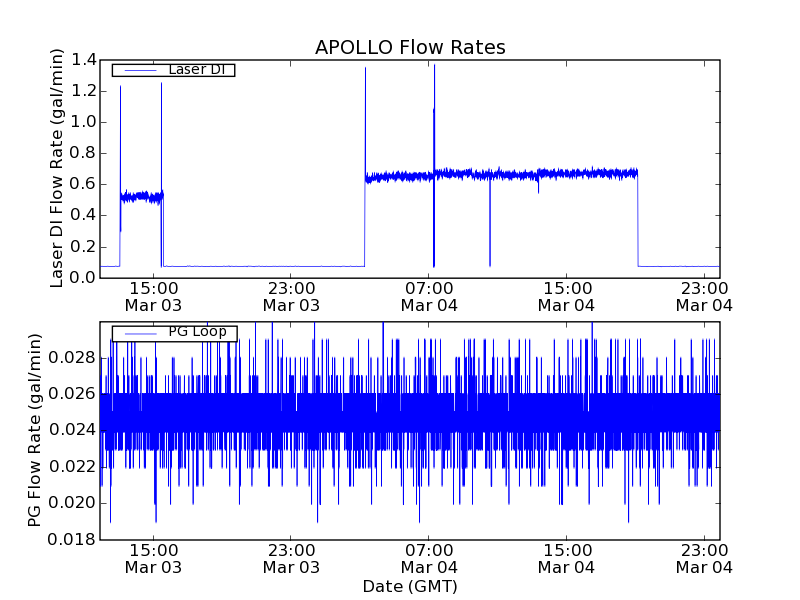Click the "APOLLO Flow Rates" chart title

coord(410,47)
